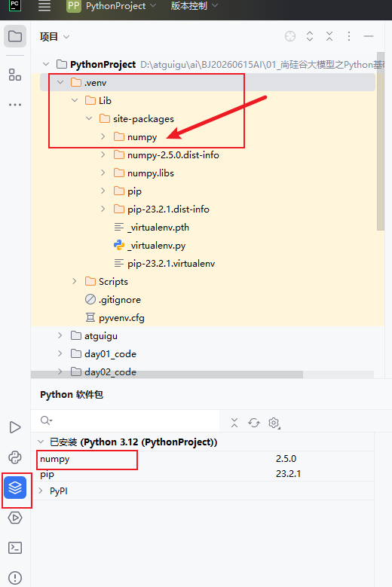This screenshot has width=392, height=587.
Task: Open the Structure tool window icon
Action: tap(15, 75)
